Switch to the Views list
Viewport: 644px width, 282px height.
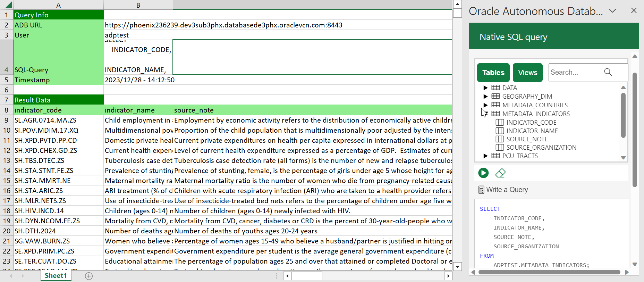pos(528,73)
